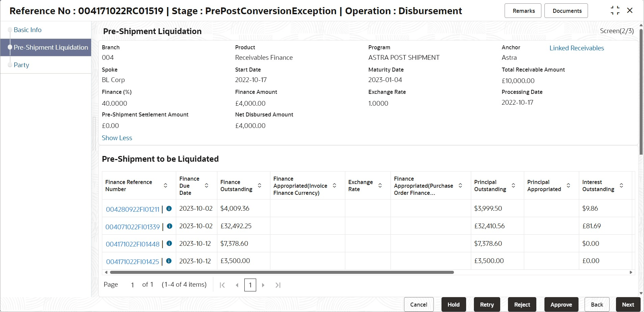
Task: Click the page number input box
Action: coord(250,285)
